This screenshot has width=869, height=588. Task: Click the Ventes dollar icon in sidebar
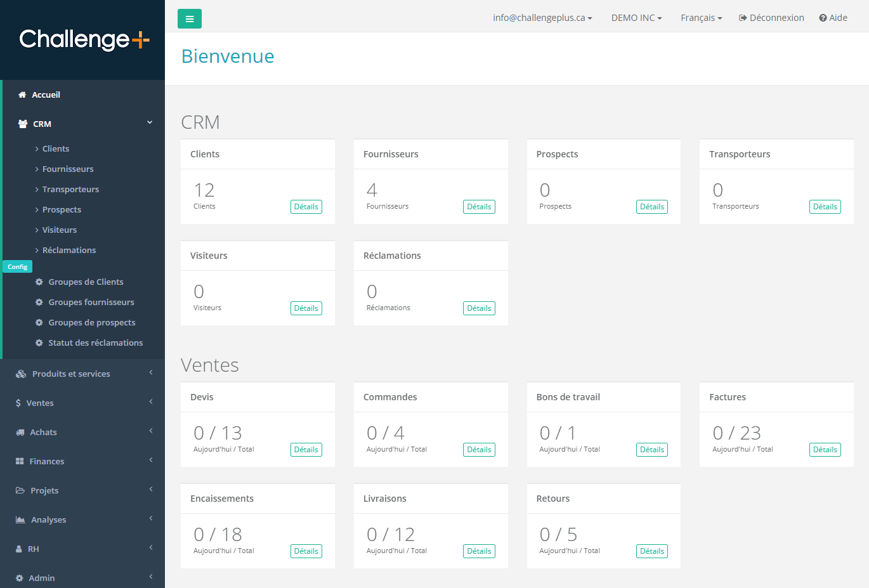click(21, 402)
